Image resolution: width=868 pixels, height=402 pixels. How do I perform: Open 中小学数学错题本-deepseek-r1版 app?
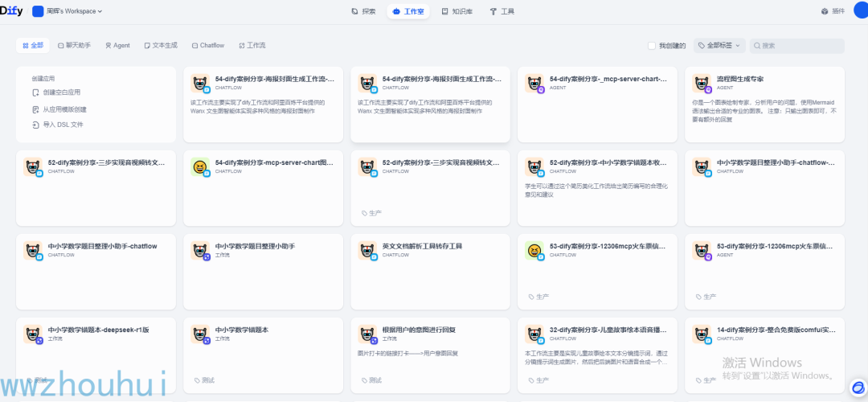[96, 355]
